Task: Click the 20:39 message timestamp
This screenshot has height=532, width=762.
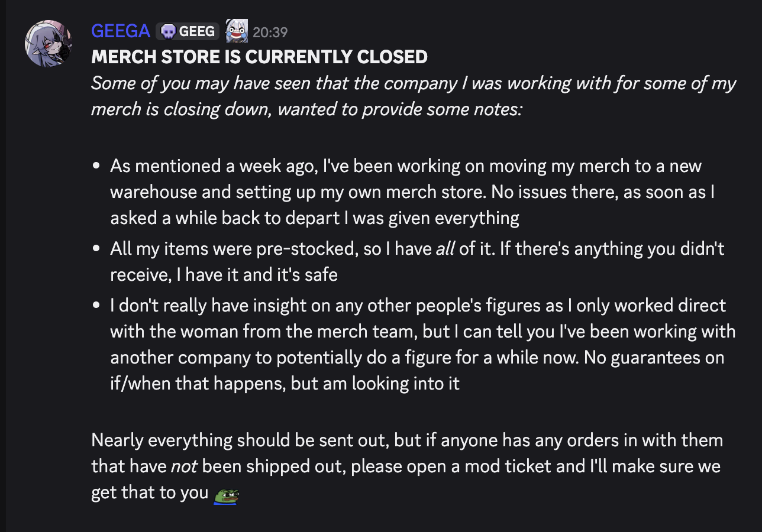Action: (x=270, y=32)
